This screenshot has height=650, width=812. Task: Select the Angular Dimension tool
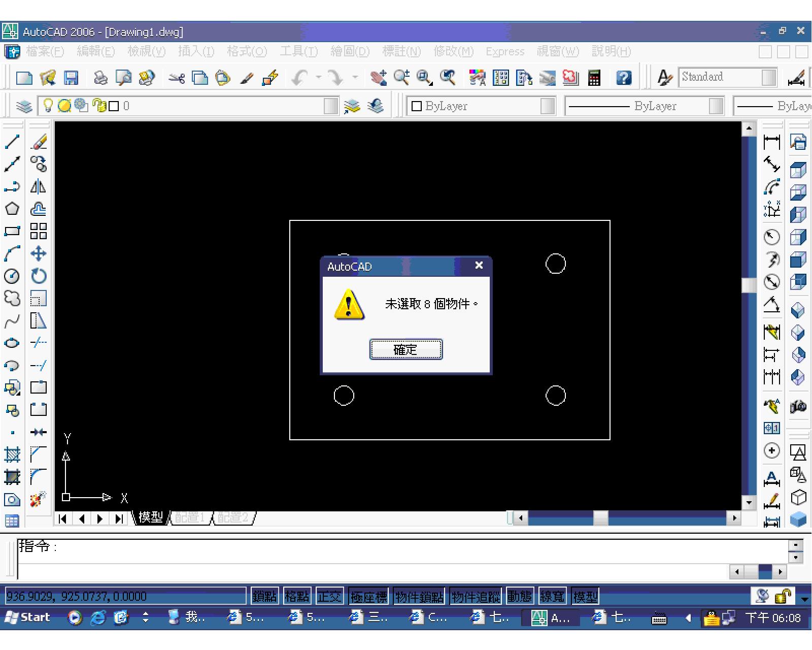point(772,305)
